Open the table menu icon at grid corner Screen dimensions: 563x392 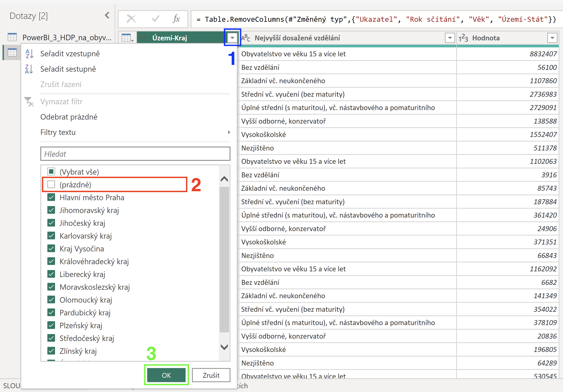(127, 38)
